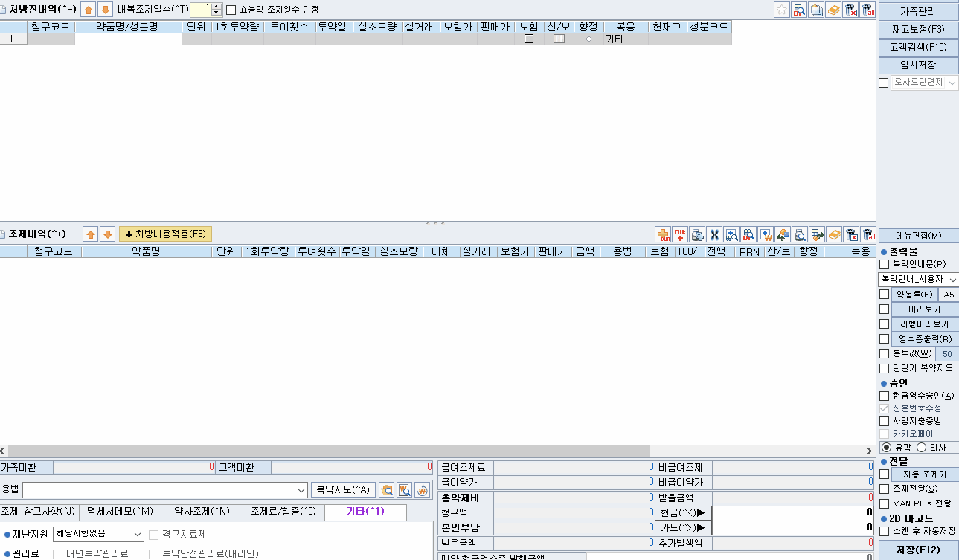This screenshot has height=560, width=959.
Task: Click the 처방내용적용(F5) button
Action: pyautogui.click(x=165, y=234)
